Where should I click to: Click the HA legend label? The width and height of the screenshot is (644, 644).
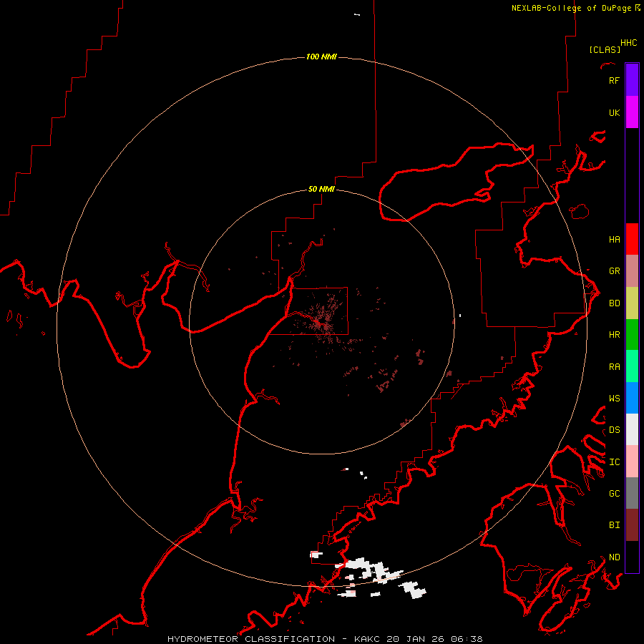click(x=614, y=239)
